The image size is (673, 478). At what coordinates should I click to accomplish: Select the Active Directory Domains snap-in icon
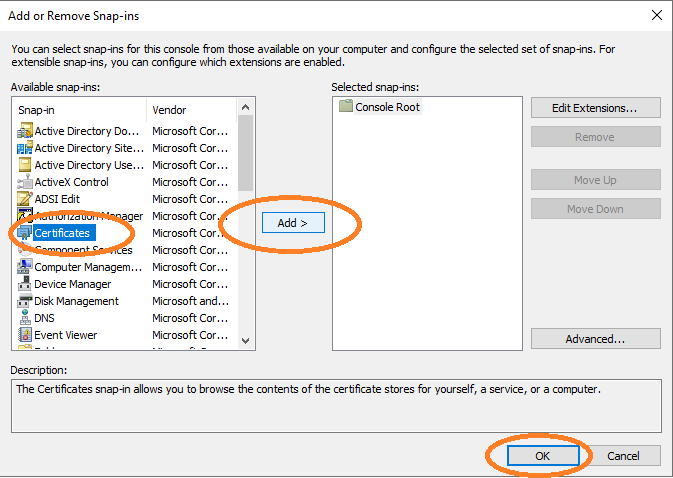pos(25,131)
